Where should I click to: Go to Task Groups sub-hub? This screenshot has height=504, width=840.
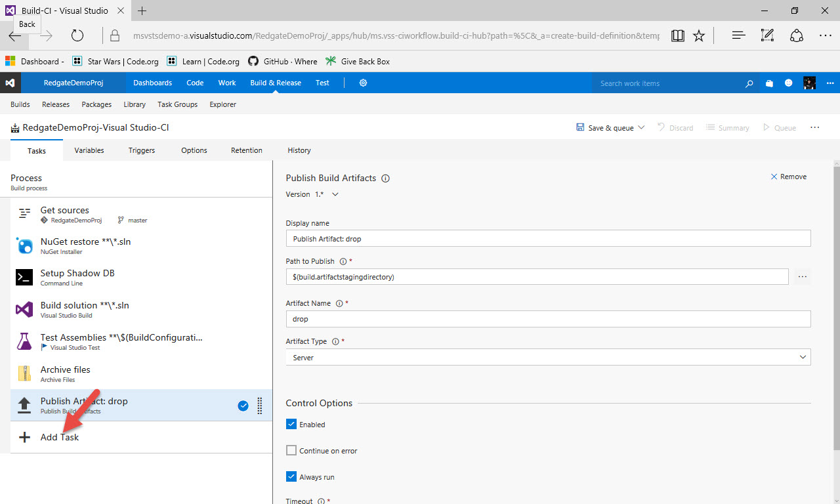(x=177, y=104)
